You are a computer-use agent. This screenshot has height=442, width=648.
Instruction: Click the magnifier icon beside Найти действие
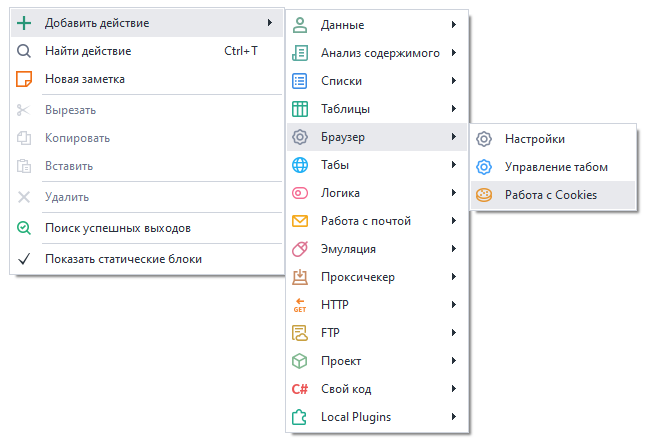[25, 50]
